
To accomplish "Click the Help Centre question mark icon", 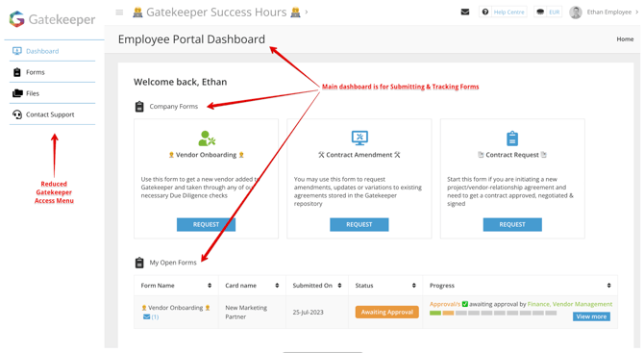I will pos(485,12).
